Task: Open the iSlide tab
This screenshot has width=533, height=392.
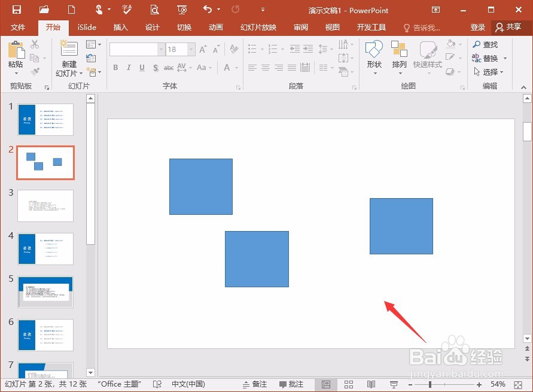Action: 87,27
